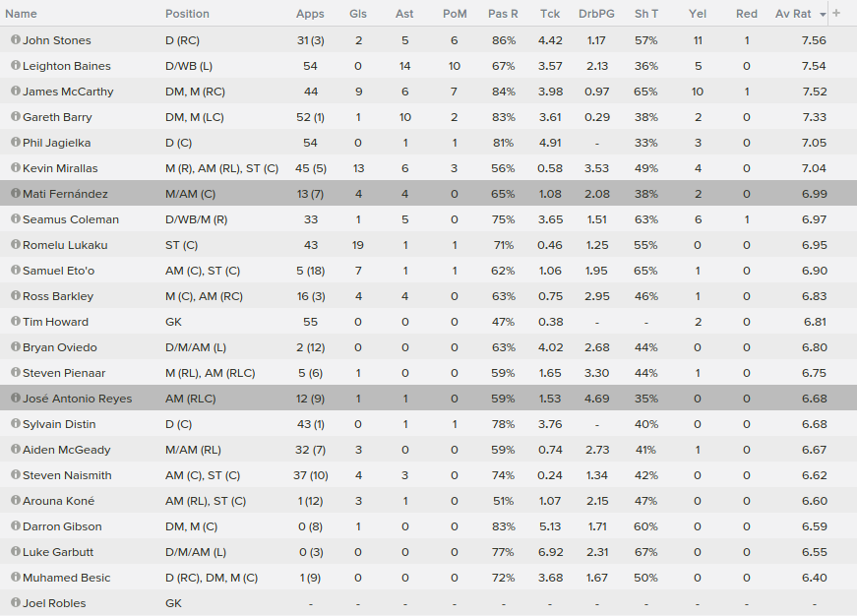This screenshot has height=616, width=857.
Task: Toggle Av Rat sort order arrow
Action: click(824, 15)
